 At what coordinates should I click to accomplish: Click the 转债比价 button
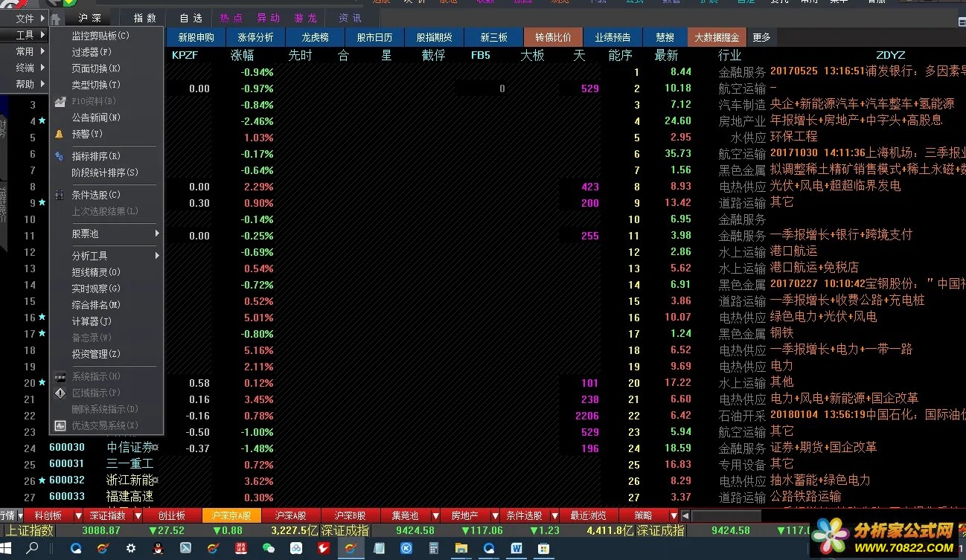click(553, 37)
